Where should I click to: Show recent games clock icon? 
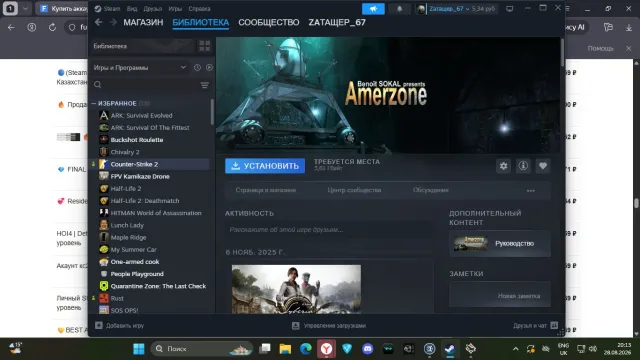pos(198,67)
